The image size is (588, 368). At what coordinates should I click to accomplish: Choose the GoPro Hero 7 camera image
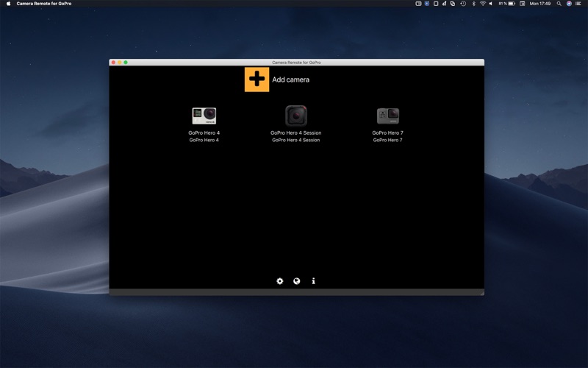387,116
